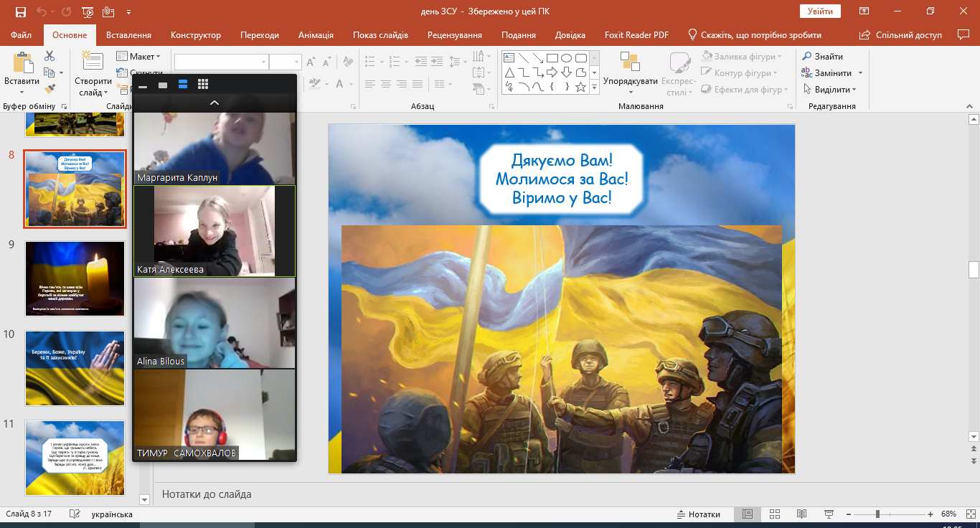Select the oval shape in shapes gallery

point(566,58)
